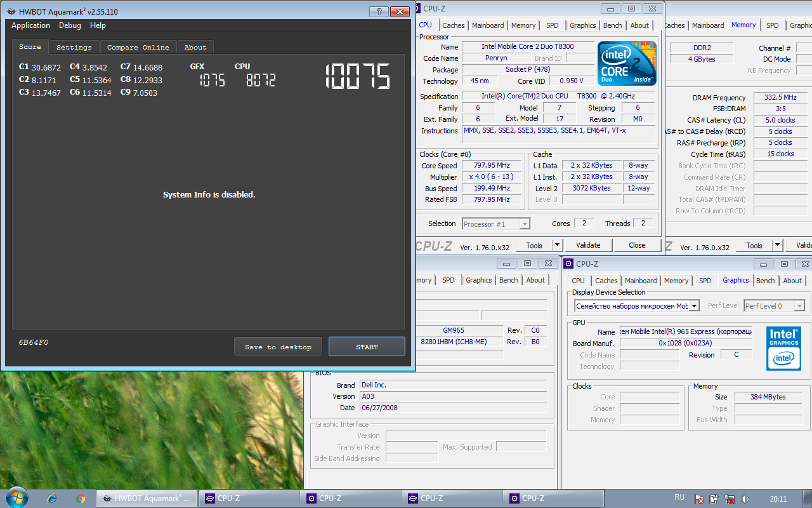Switch to Bench tab in the Core 2 Duo window
Screen dimensions: 812x508
pos(613,25)
